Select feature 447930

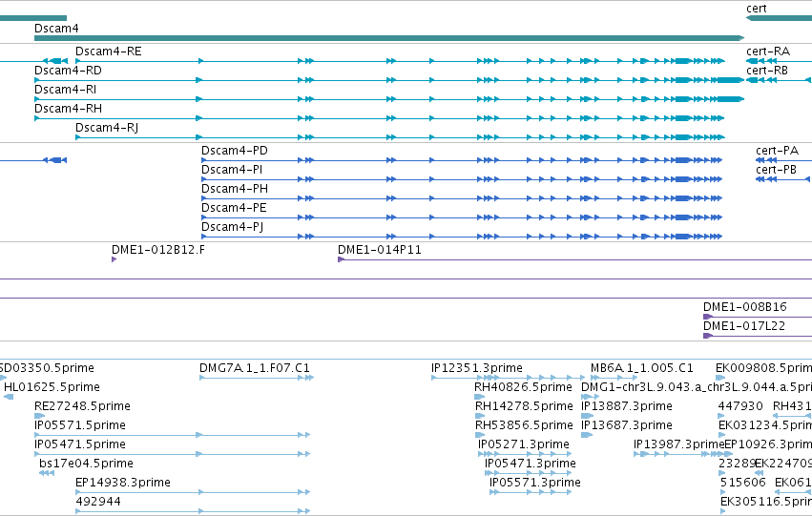click(x=740, y=406)
